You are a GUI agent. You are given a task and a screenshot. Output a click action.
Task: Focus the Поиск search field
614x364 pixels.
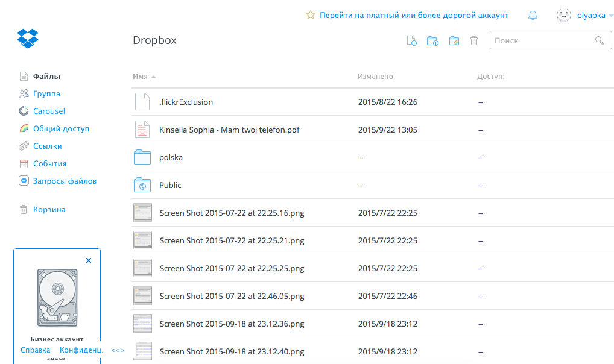[x=551, y=40]
